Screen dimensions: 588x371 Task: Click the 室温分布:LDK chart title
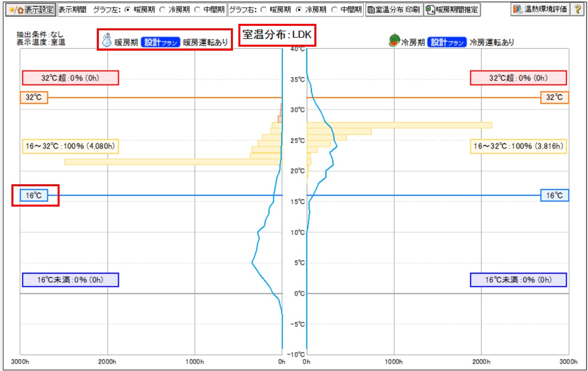(x=277, y=35)
